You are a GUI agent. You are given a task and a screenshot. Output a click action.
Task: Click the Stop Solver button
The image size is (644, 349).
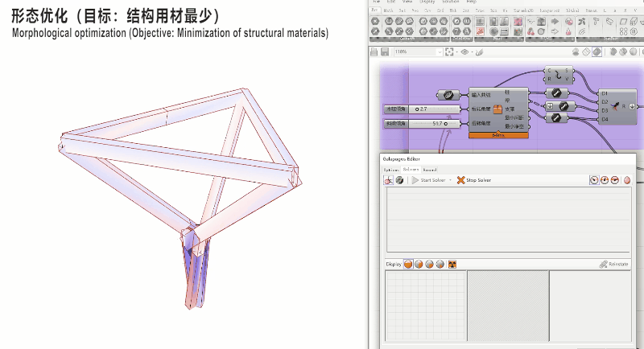pyautogui.click(x=474, y=180)
